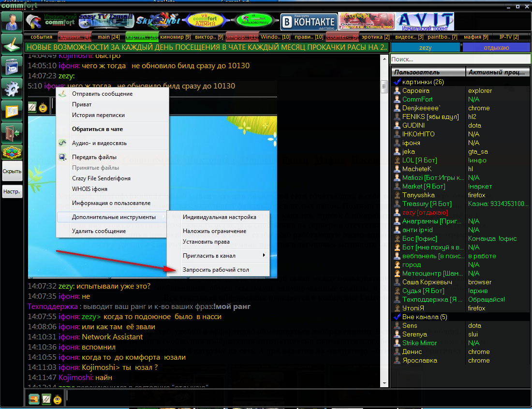This screenshot has width=532, height=409.
Task: Click the chat scrollbar up arrow
Action: coord(384,58)
